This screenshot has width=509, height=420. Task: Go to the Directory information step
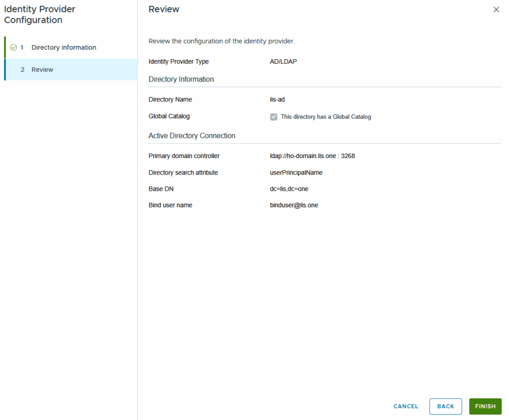[x=64, y=48]
